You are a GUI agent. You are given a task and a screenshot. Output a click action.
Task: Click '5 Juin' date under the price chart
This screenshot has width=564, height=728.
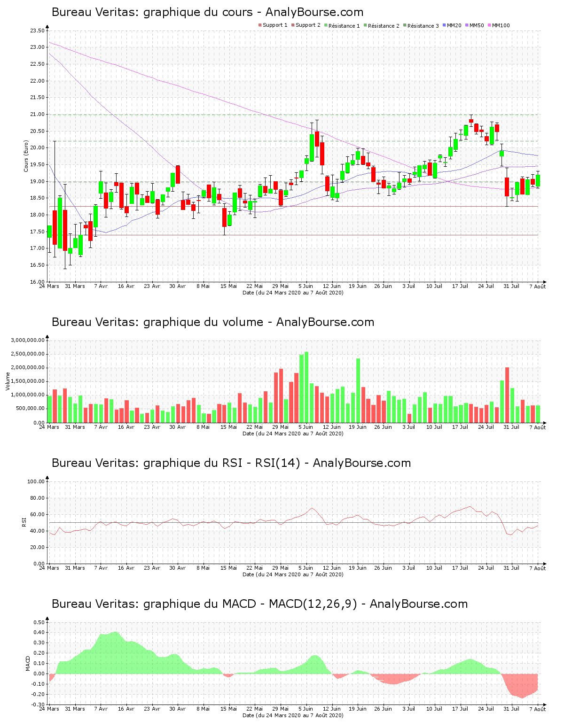pos(305,286)
